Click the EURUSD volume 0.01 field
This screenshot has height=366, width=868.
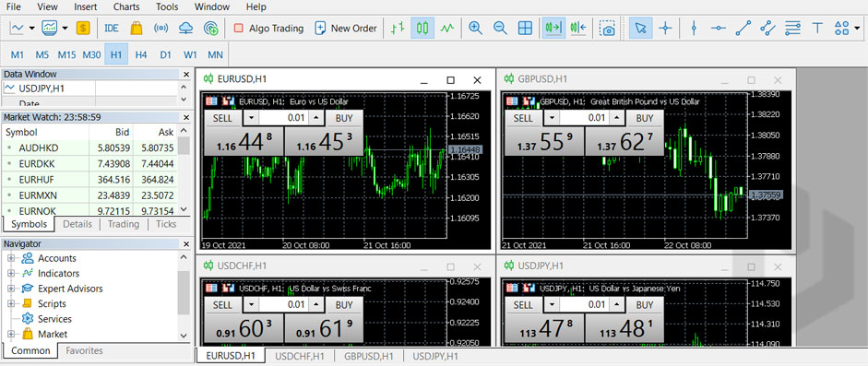[283, 118]
